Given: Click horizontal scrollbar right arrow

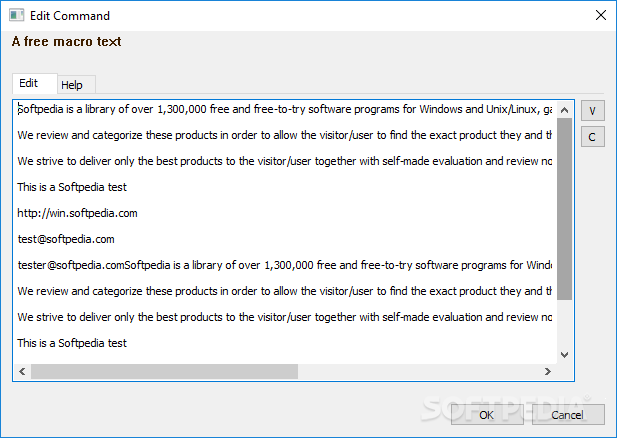Looking at the screenshot, I should click(548, 371).
